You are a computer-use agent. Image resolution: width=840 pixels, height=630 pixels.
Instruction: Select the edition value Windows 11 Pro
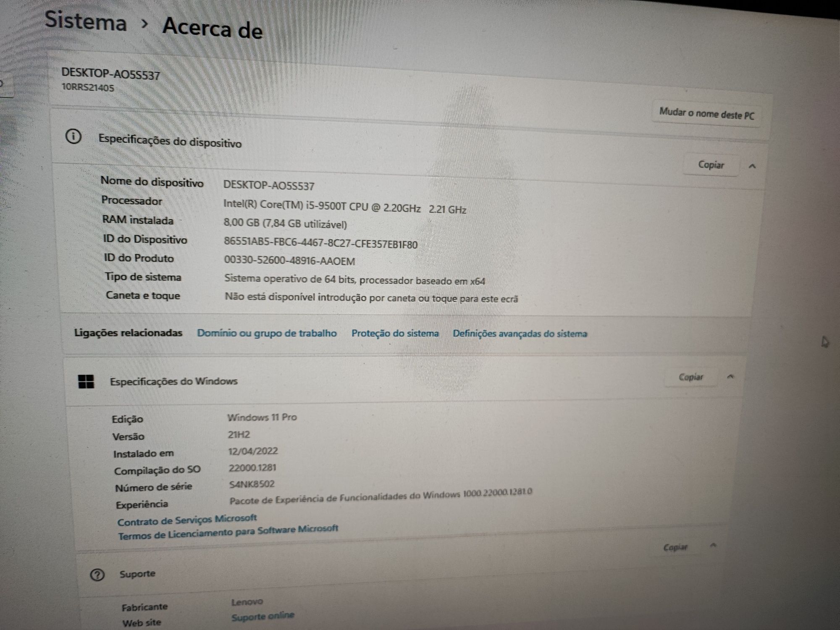262,417
